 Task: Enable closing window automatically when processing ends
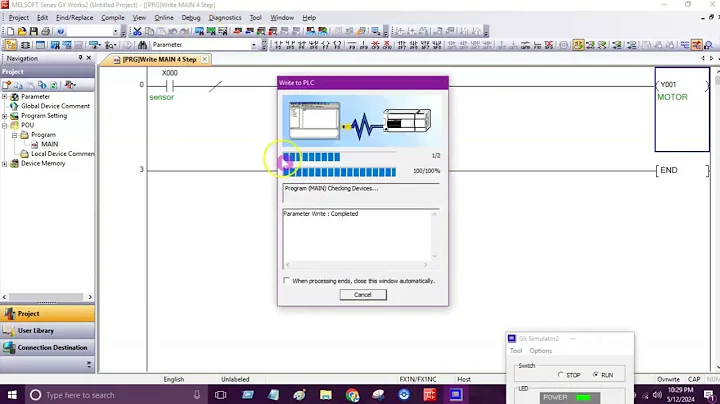coord(287,280)
